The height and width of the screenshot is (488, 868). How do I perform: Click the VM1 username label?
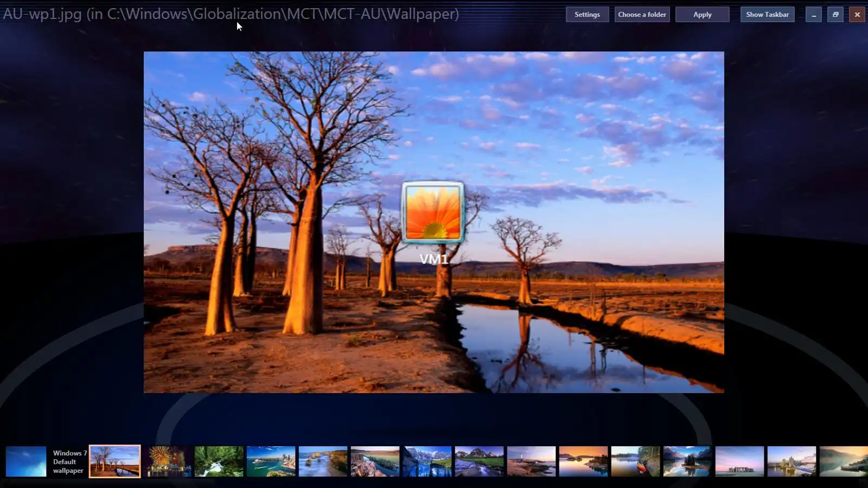click(434, 259)
